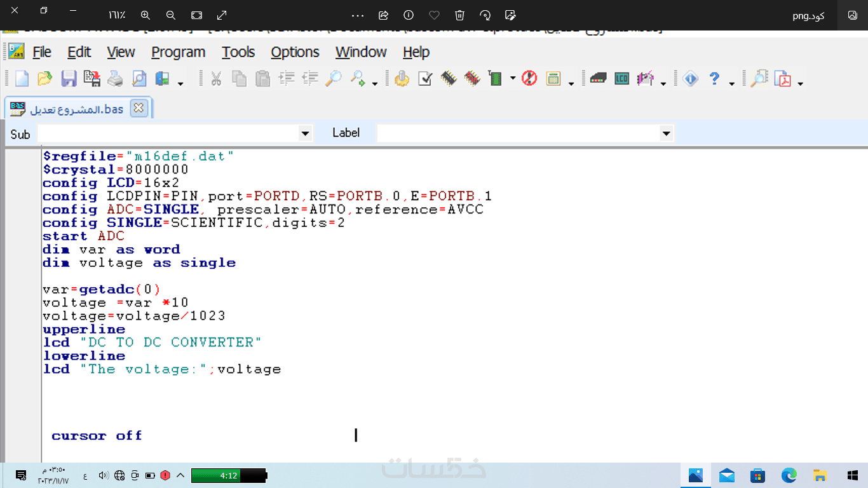The image size is (868, 488).
Task: Launch Microsoft Edge from taskbar
Action: click(x=789, y=475)
